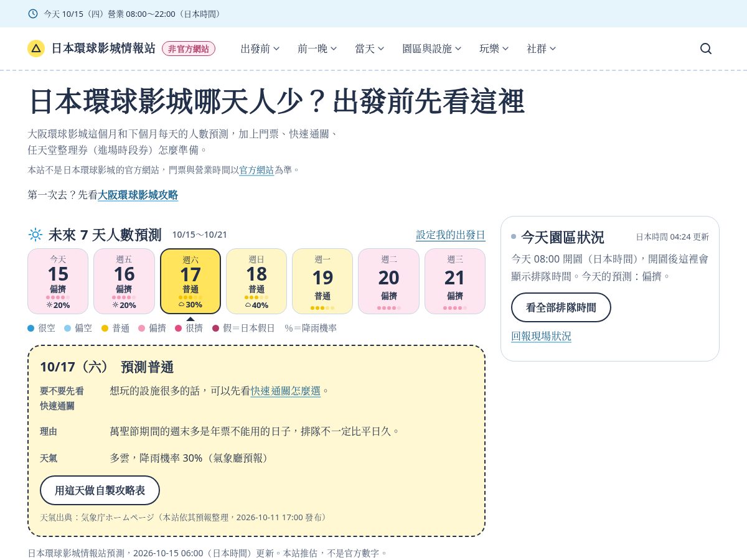Viewport: 747px width, 560px height.
Task: Select the 週三 21 forecast card
Action: (455, 281)
